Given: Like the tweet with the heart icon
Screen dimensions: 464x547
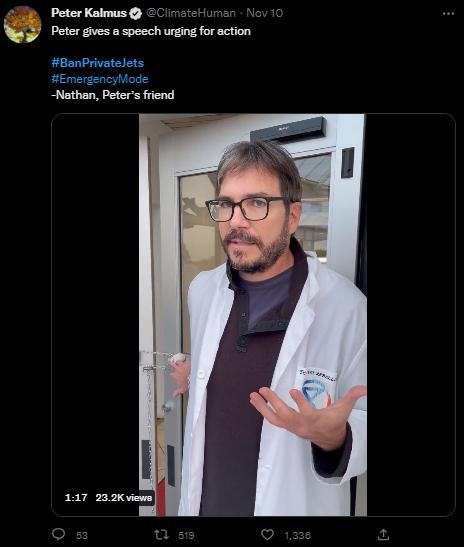Looking at the screenshot, I should (268, 534).
